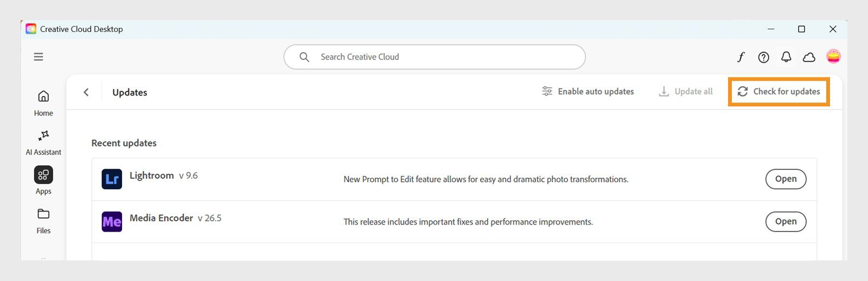Open Media Encoder with its Open button
The width and height of the screenshot is (868, 281).
(x=786, y=221)
